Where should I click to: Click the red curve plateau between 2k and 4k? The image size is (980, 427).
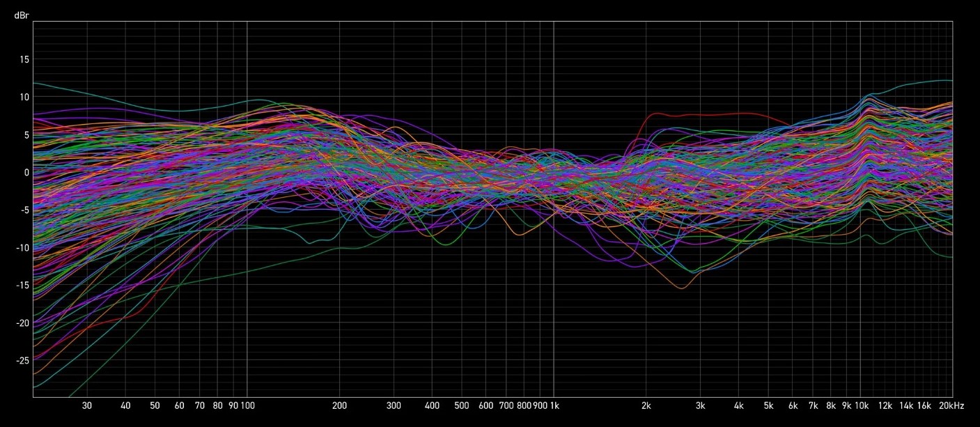coord(697,115)
